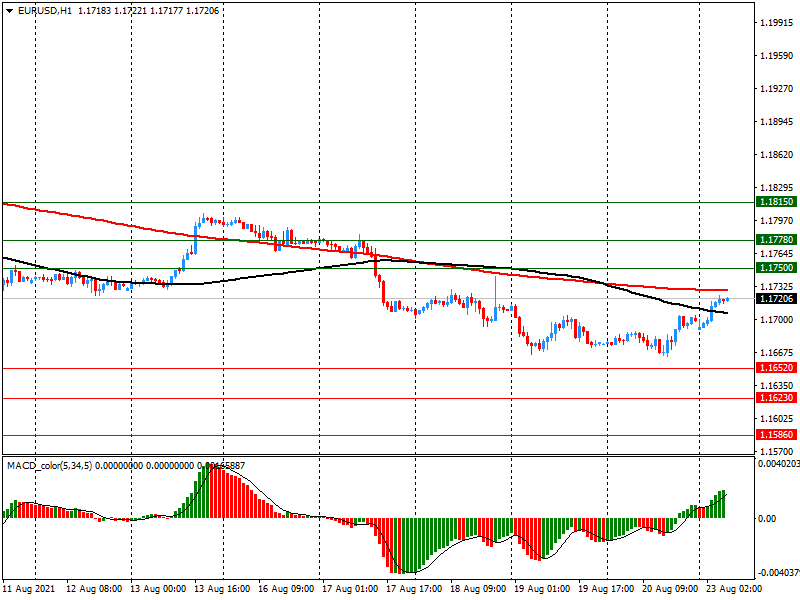
Task: Click the 1.18945 price scale value
Action: pos(777,122)
